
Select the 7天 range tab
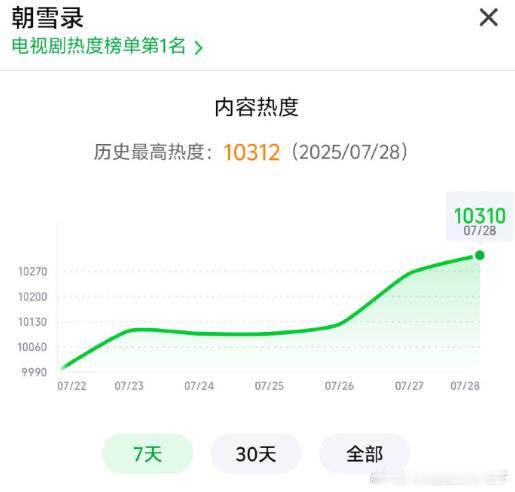pos(147,454)
